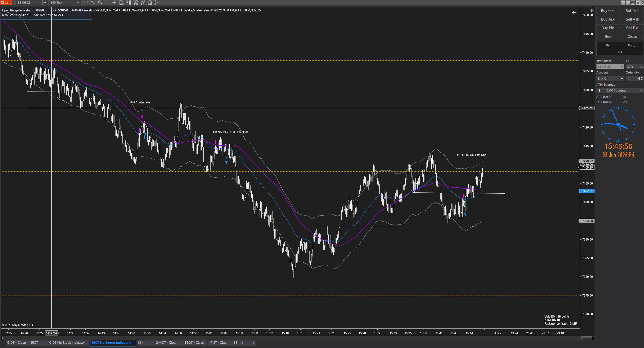Click the ATM Strategy info icon
Screen dimensions: 644x348
click(x=599, y=90)
